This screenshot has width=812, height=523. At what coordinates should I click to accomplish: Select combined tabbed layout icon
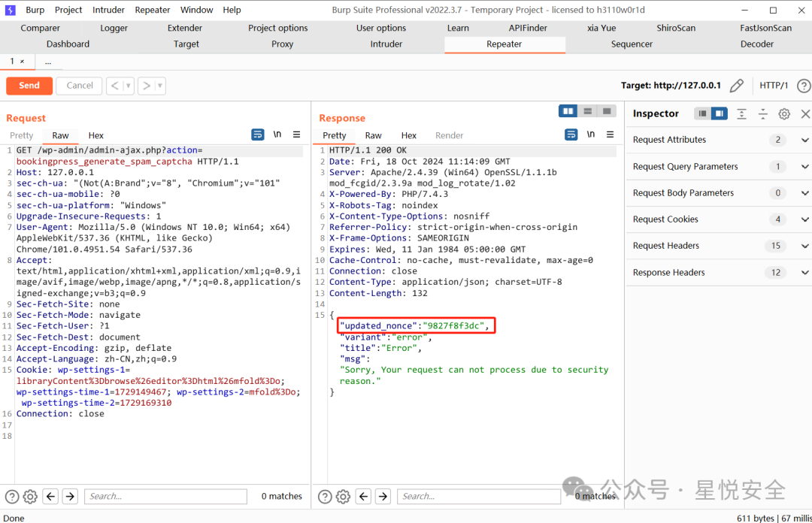[607, 110]
